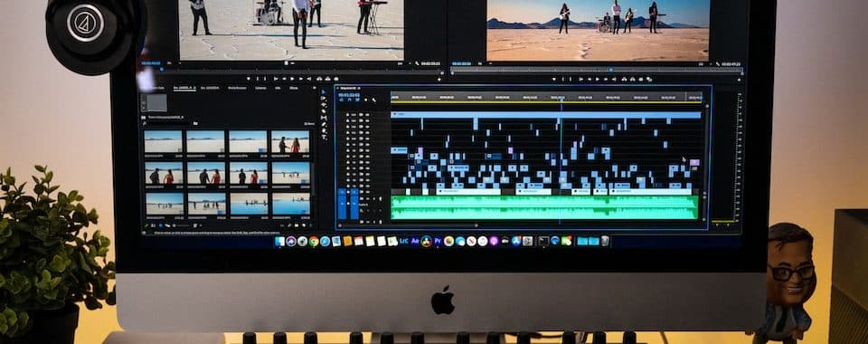868x344 pixels.
Task: Open the program monitor playback resolution dropdown
Action: coord(705,63)
